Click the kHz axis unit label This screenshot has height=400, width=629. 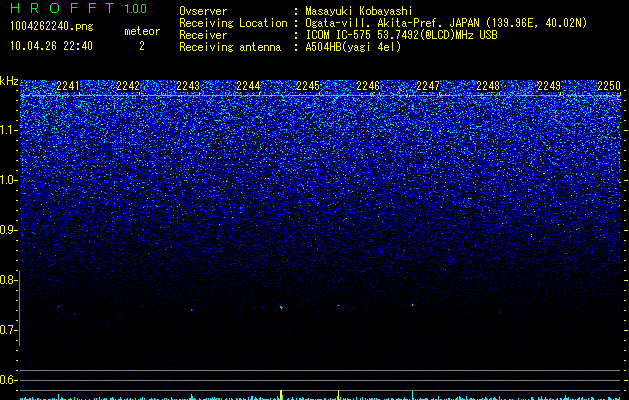[9, 81]
